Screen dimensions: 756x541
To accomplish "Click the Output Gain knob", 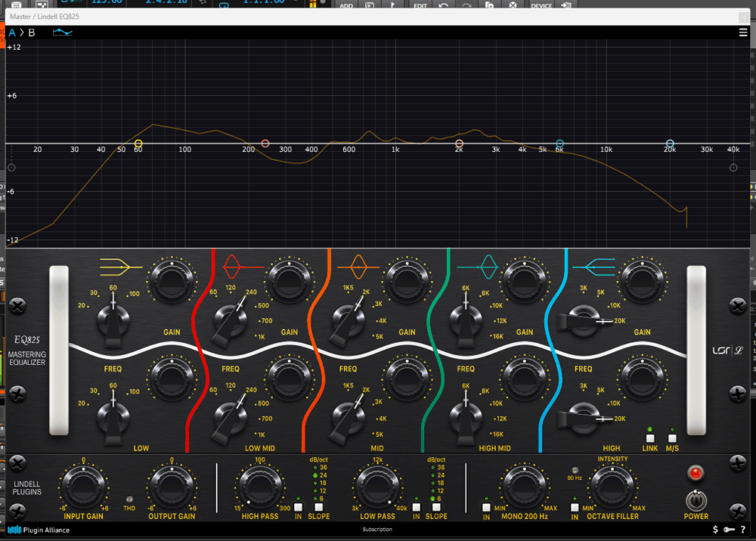I will [x=172, y=487].
